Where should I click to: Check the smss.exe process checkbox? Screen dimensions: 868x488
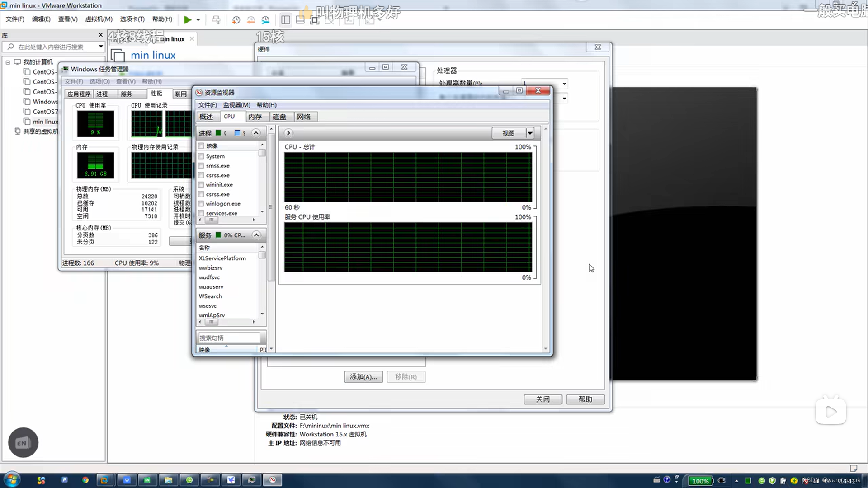[201, 166]
